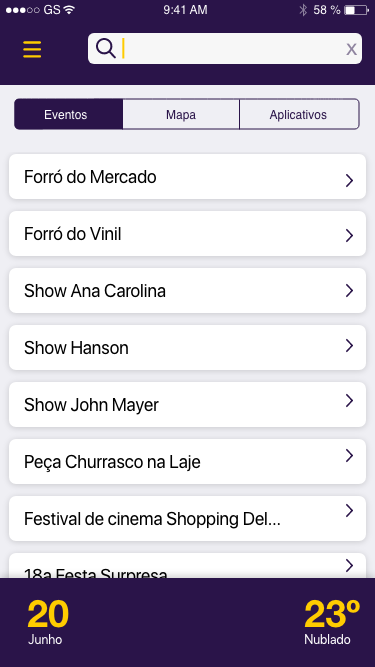Tap the battery icon in status bar
This screenshot has height=667, width=375.
[356, 10]
